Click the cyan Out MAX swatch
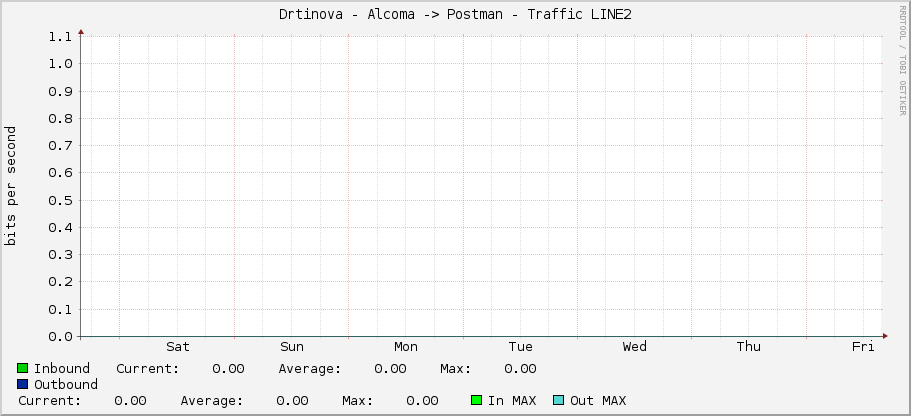This screenshot has width=911, height=416. point(558,400)
